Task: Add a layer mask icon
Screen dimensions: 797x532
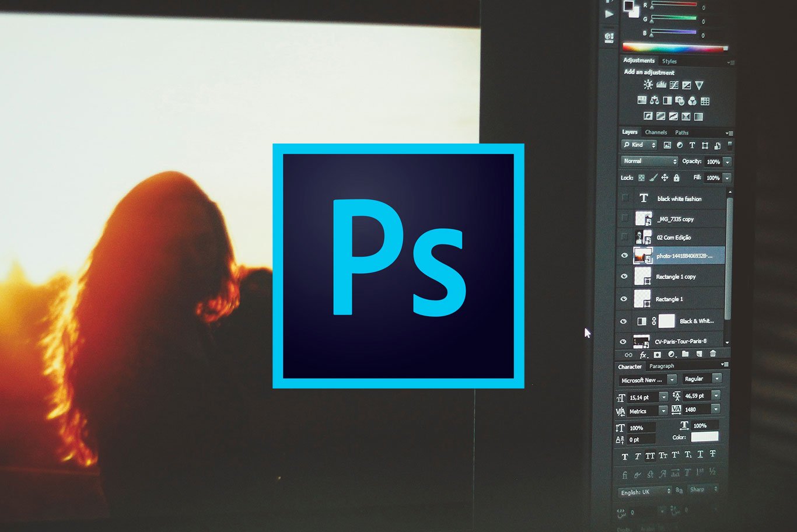Action: (658, 354)
